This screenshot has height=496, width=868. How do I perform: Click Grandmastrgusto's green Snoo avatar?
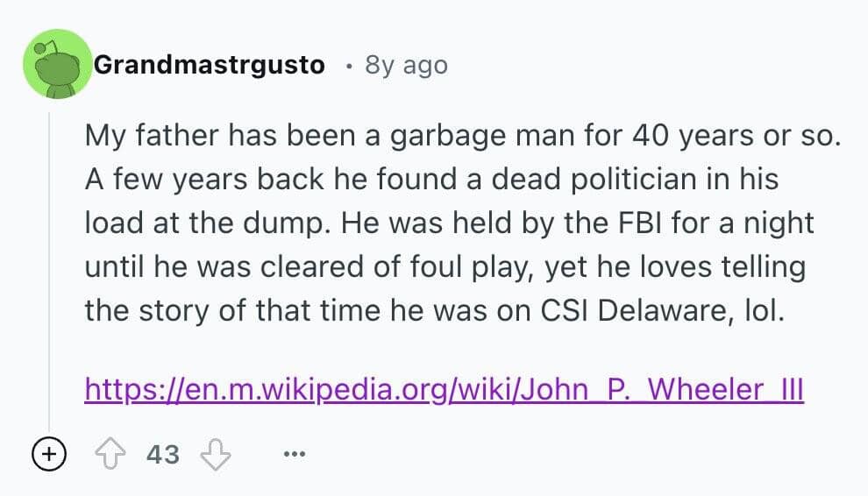tap(59, 64)
